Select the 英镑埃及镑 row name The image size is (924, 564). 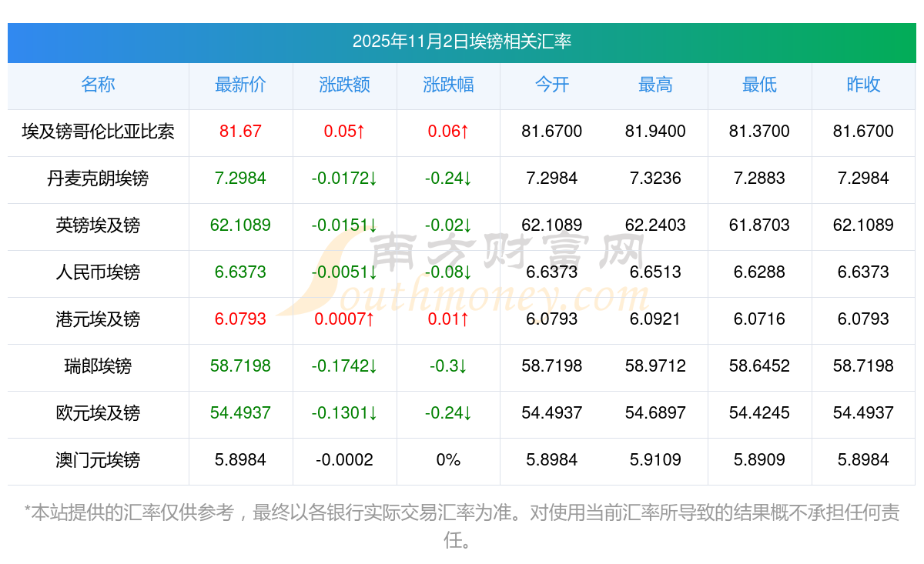point(98,225)
